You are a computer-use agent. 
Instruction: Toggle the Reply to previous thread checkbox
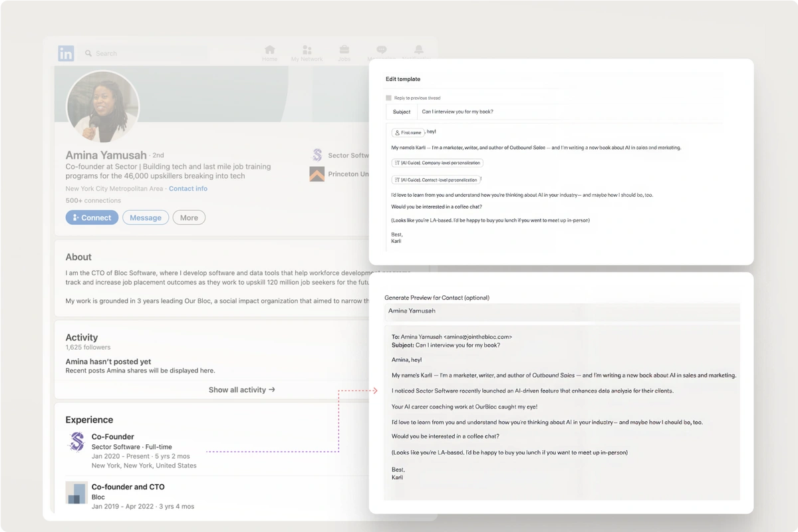point(388,98)
